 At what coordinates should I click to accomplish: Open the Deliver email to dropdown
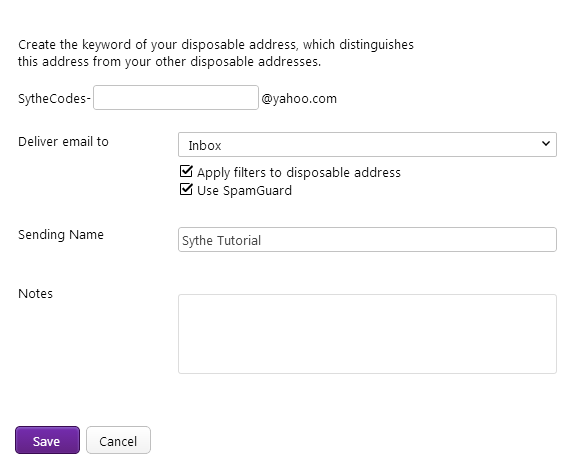367,144
